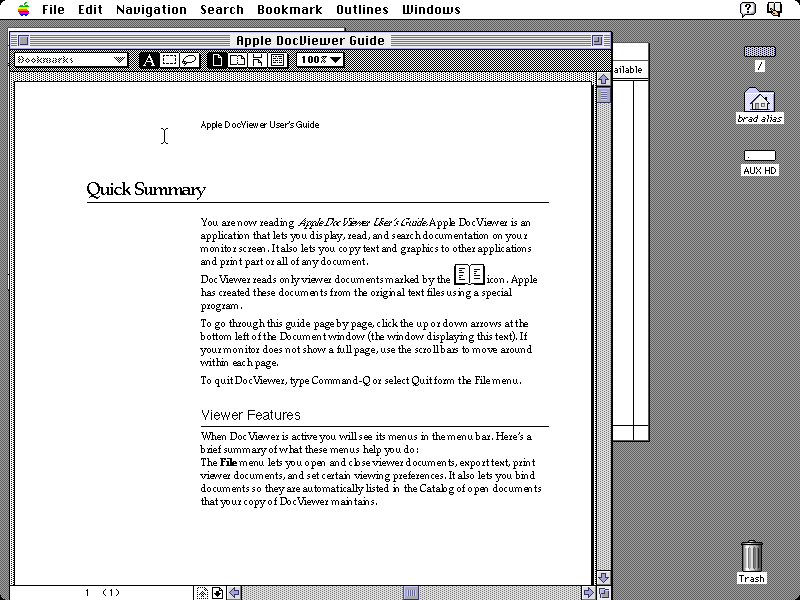This screenshot has width=800, height=600.
Task: Open the 100% zoom popup menu
Action: (320, 60)
